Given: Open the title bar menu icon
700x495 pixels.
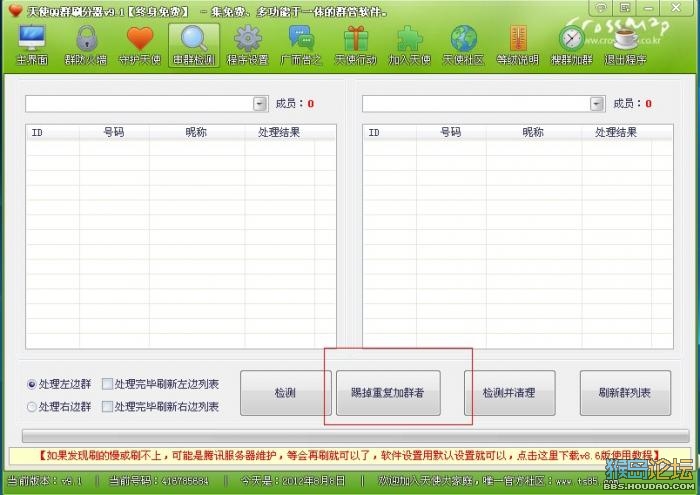Looking at the screenshot, I should pos(625,8).
